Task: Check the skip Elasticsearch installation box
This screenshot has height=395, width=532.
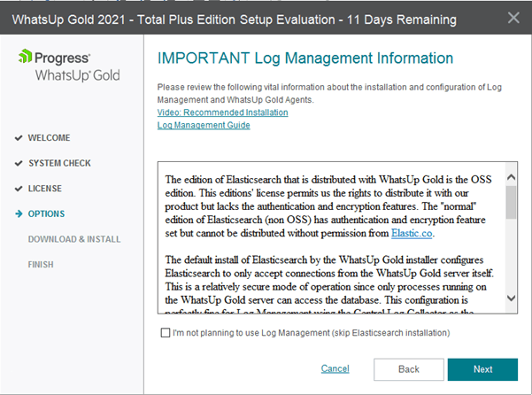Action: [166, 332]
